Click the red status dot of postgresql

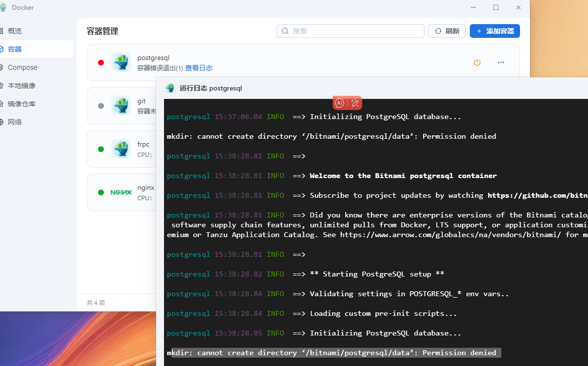click(x=101, y=62)
